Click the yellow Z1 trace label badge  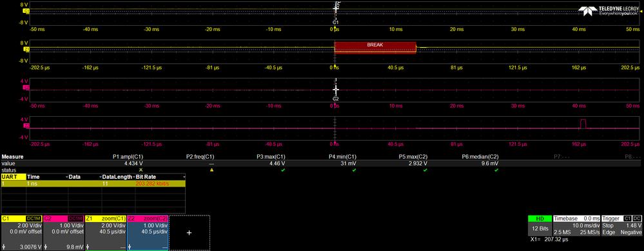tap(26, 49)
